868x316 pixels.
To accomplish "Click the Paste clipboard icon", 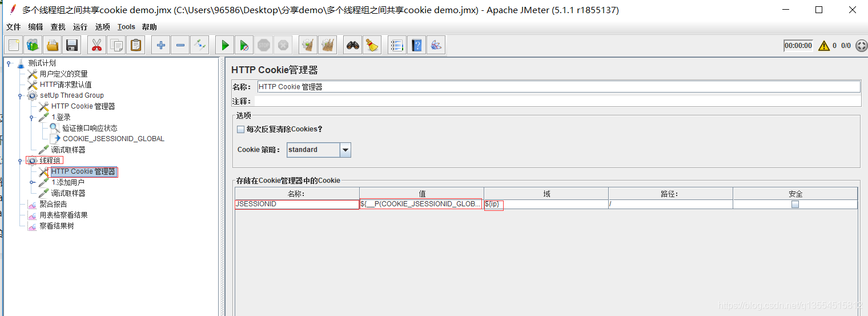I will pyautogui.click(x=136, y=45).
